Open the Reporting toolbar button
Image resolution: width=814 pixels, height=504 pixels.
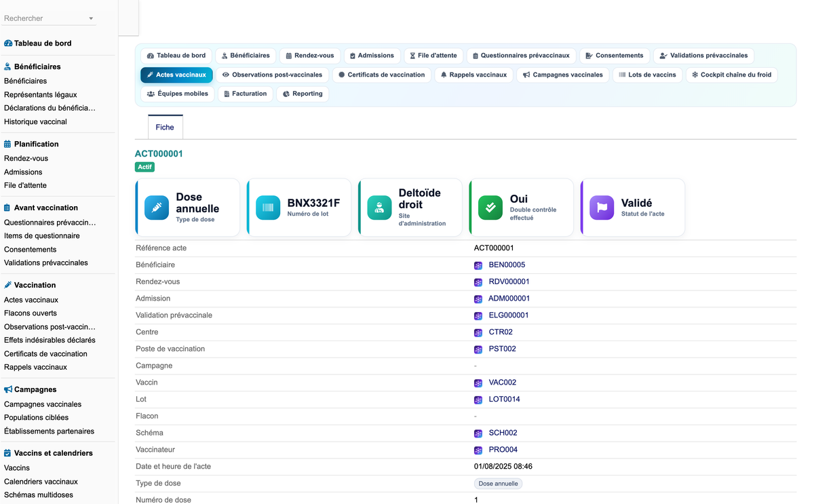pos(303,94)
